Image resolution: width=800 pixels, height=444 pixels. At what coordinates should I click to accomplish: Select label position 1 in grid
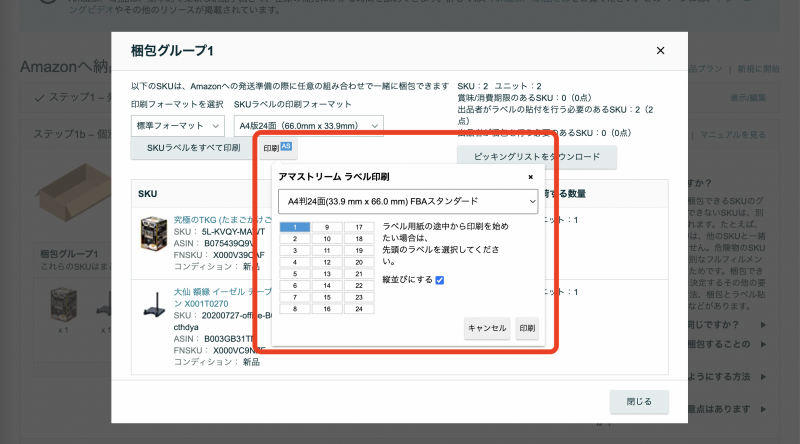[x=295, y=227]
